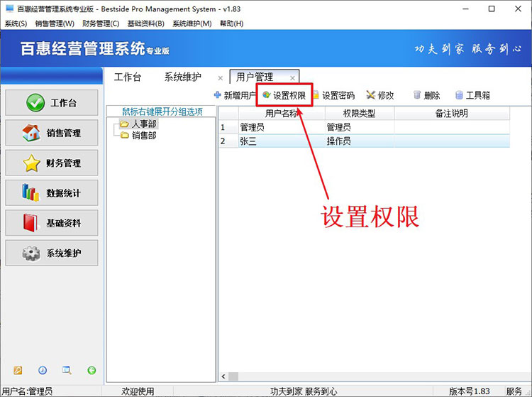Click the 功夫到家 服务到心 status bar text
The image size is (532, 397).
pos(304,391)
